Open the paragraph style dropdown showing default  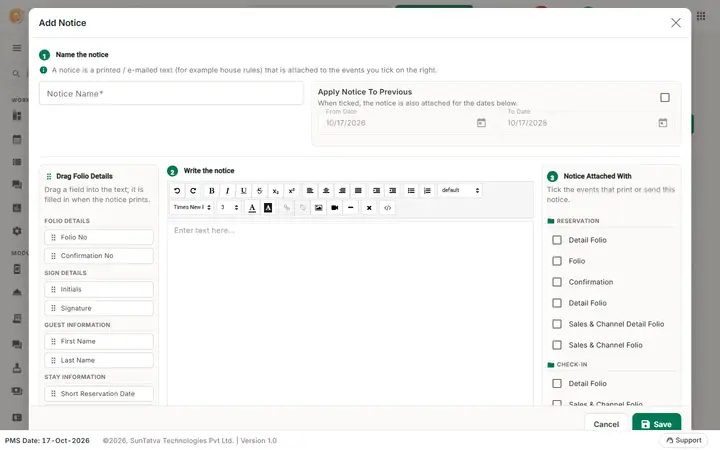click(x=460, y=190)
